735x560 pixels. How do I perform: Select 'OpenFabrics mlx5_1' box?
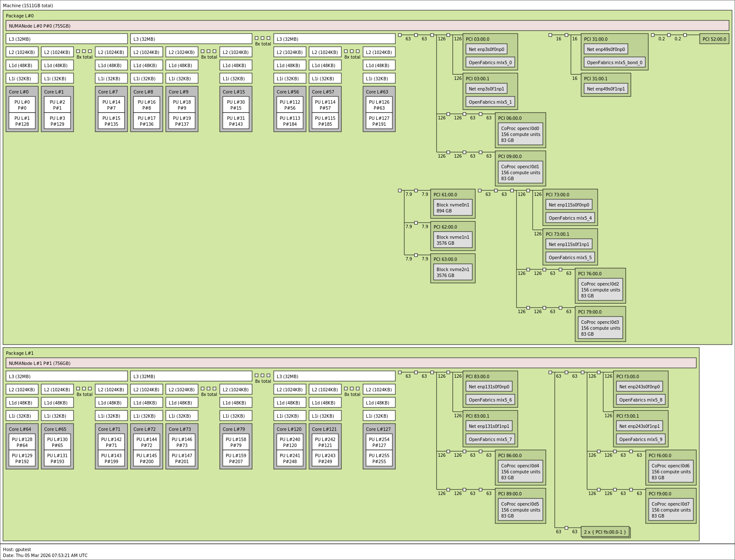click(x=490, y=102)
